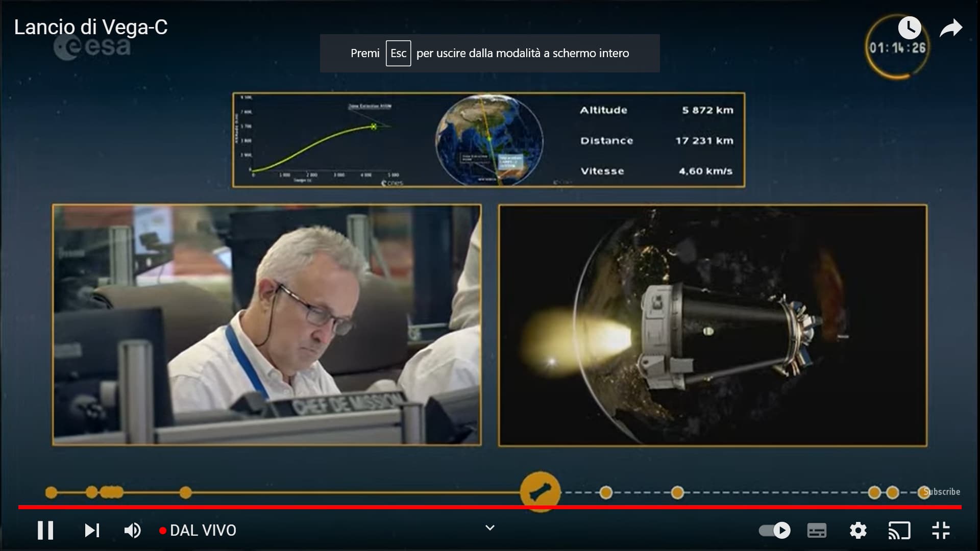Open the settings gear menu

[x=858, y=530]
